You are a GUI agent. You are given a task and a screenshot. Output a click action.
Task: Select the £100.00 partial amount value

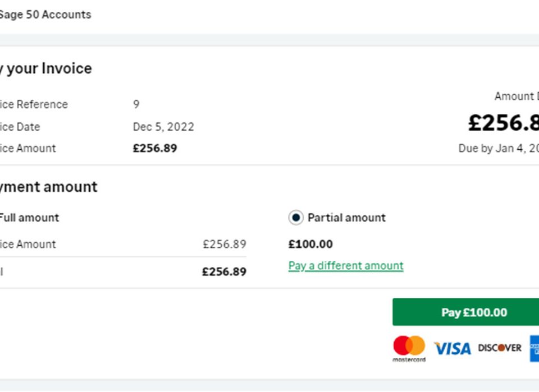tap(310, 244)
